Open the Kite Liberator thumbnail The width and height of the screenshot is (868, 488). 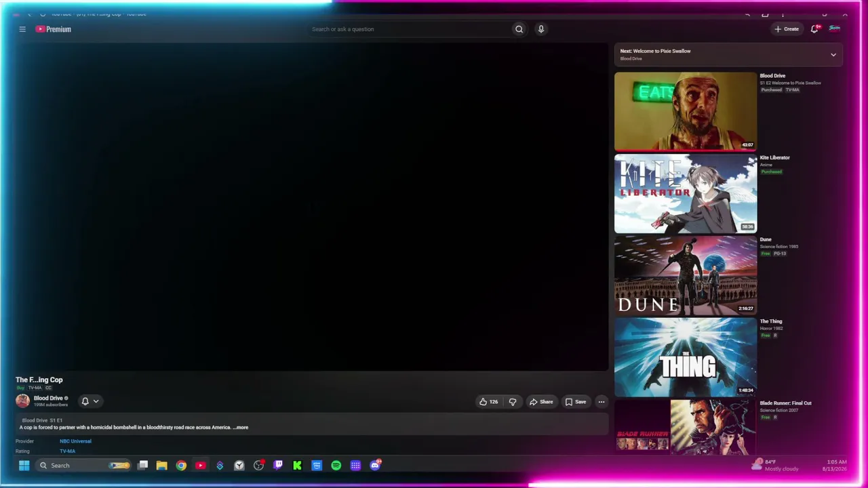point(686,194)
